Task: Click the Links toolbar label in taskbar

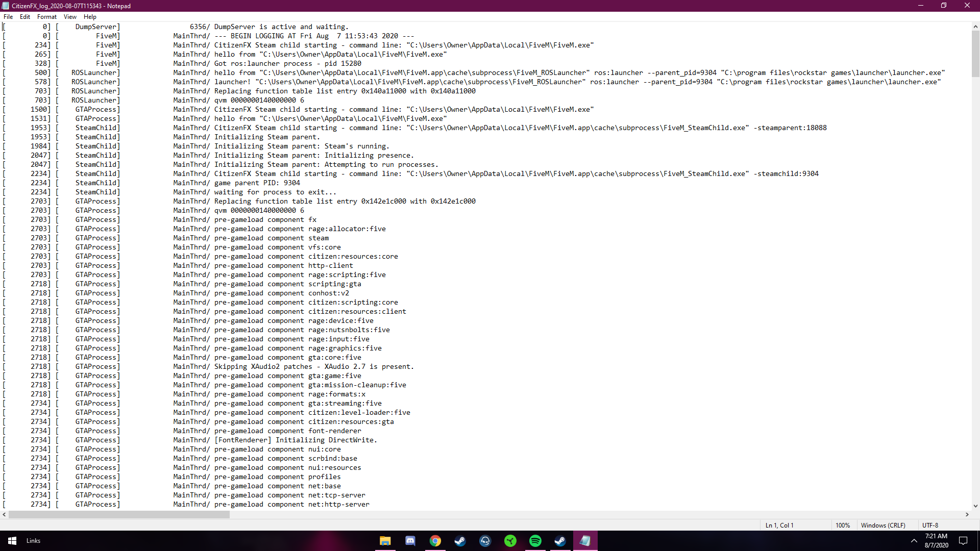Action: point(33,541)
